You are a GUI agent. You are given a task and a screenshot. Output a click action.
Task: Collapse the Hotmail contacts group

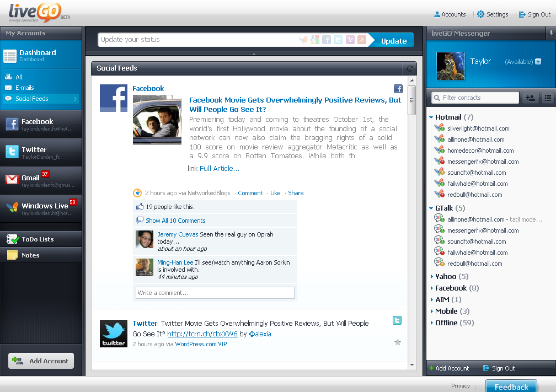point(431,117)
